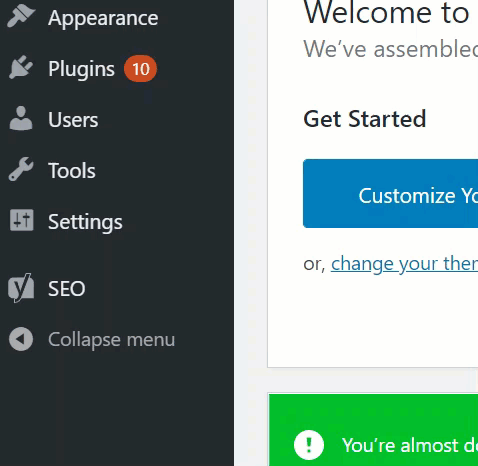Image resolution: width=478 pixels, height=466 pixels.
Task: Open the Plugins menu item
Action: click(x=81, y=69)
